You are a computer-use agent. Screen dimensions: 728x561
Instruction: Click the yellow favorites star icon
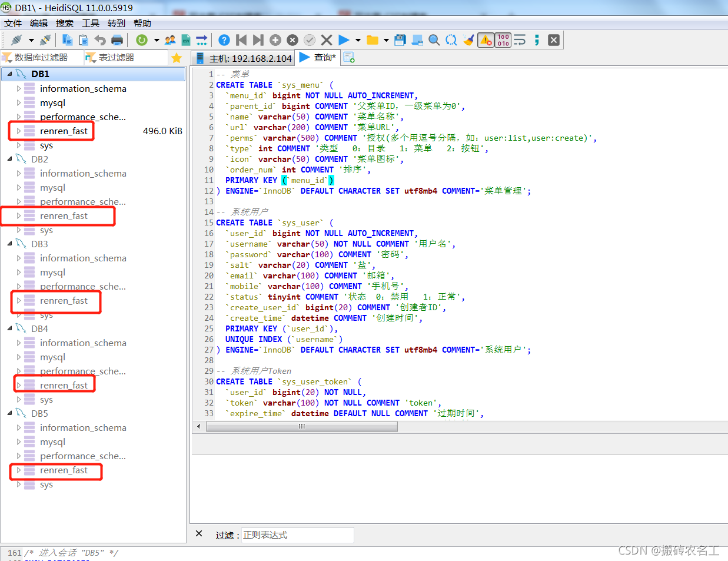tap(177, 58)
